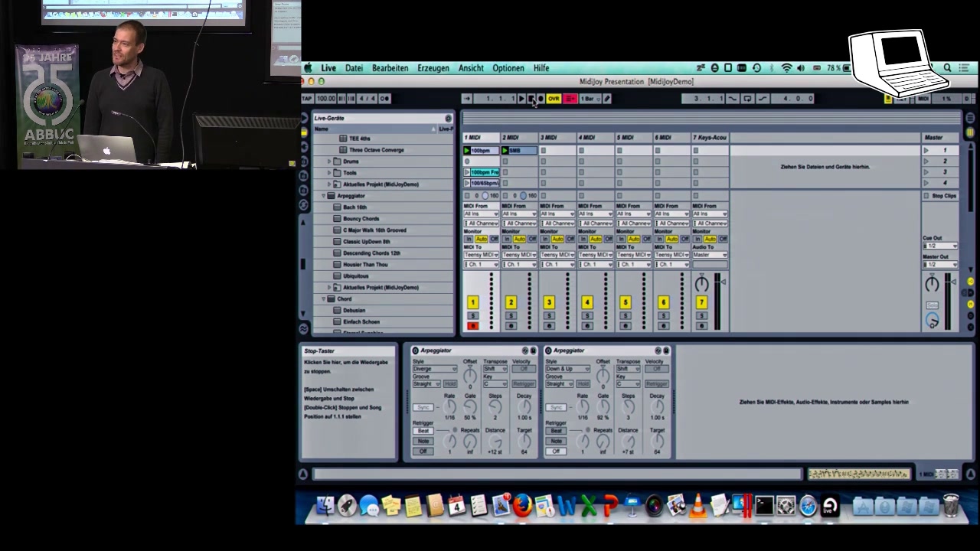Screen dimensions: 980x551
Task: Open track 3 Ch. 1 output channel dropdown
Action: (x=557, y=264)
